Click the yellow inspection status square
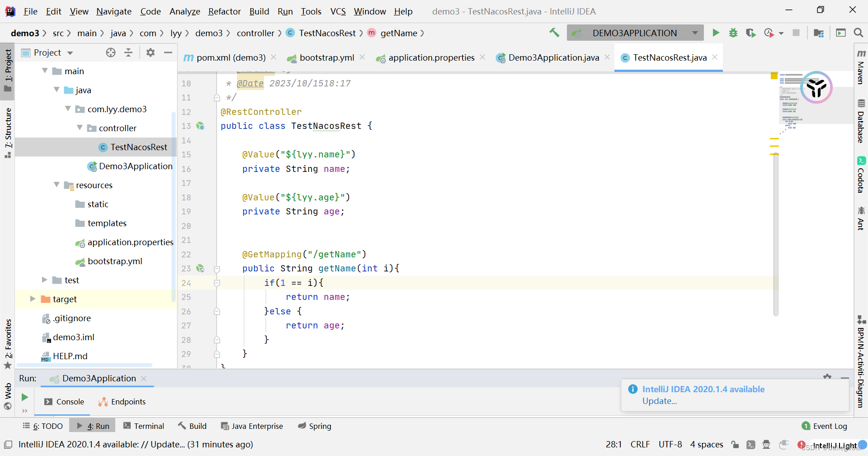The width and height of the screenshot is (868, 456). pyautogui.click(x=774, y=76)
